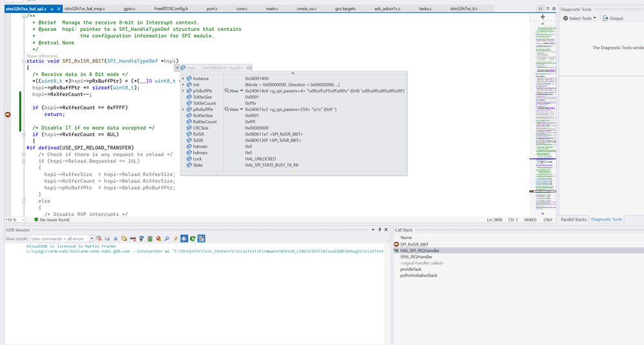This screenshot has height=345, width=644.
Task: Toggle the highlighted rightmost GDB toolbar button
Action: click(201, 239)
